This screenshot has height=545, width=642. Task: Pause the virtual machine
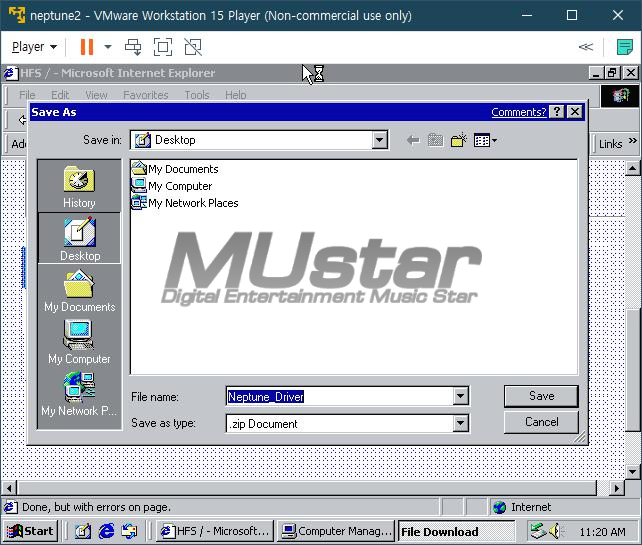click(87, 47)
